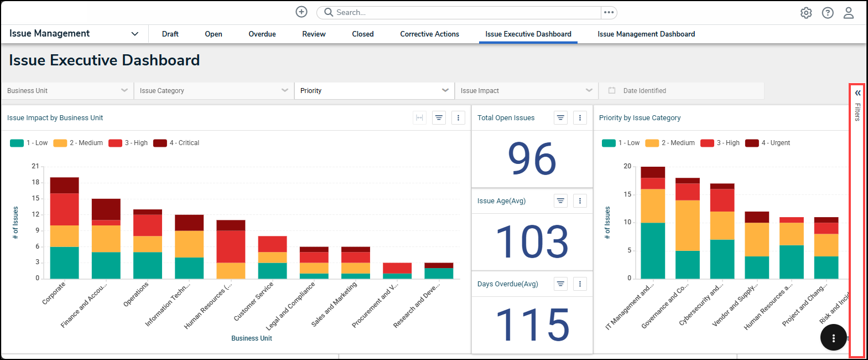The height and width of the screenshot is (360, 868).
Task: Open the help question mark icon
Action: [x=828, y=13]
